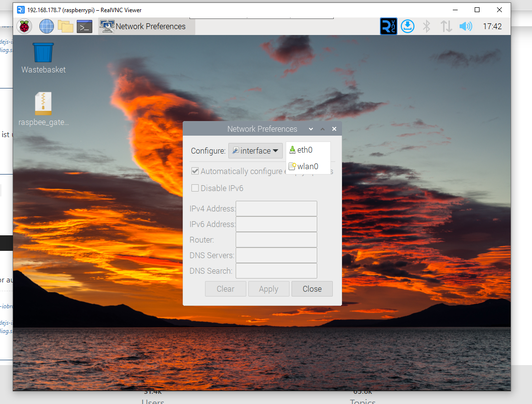
Task: Focus the DNS Servers input field
Action: pyautogui.click(x=276, y=255)
